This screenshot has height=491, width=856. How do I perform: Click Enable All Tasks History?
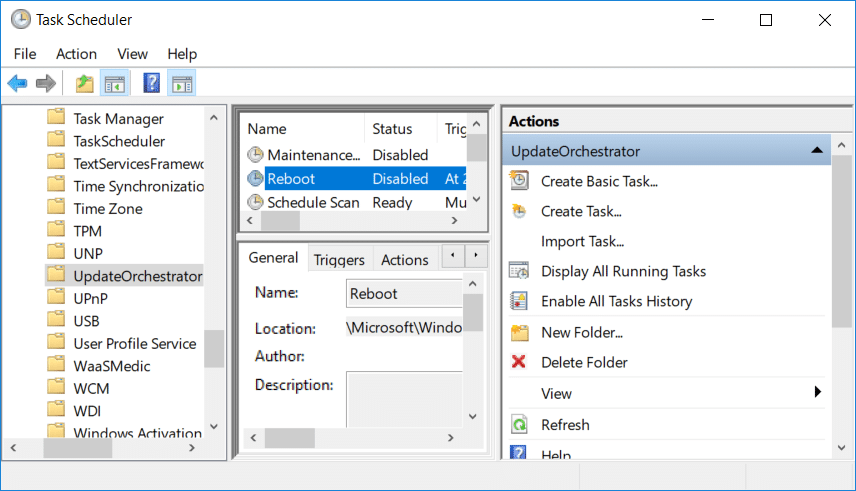(616, 301)
